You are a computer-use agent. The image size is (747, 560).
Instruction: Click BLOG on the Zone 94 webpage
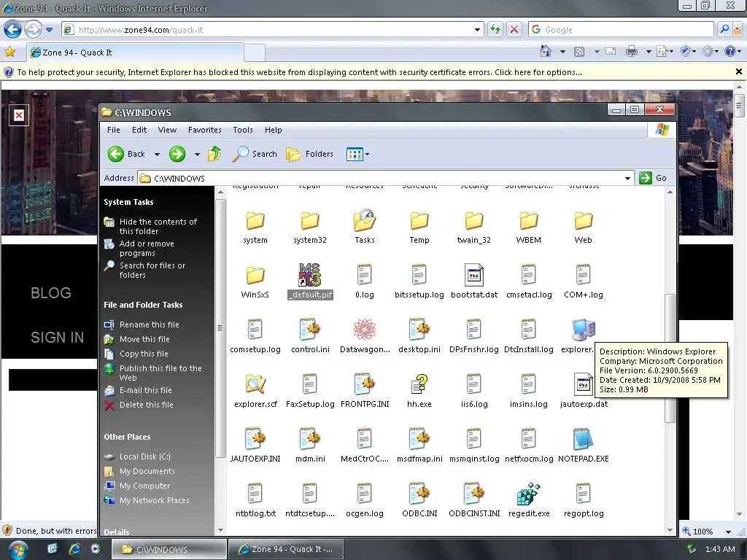(x=51, y=293)
